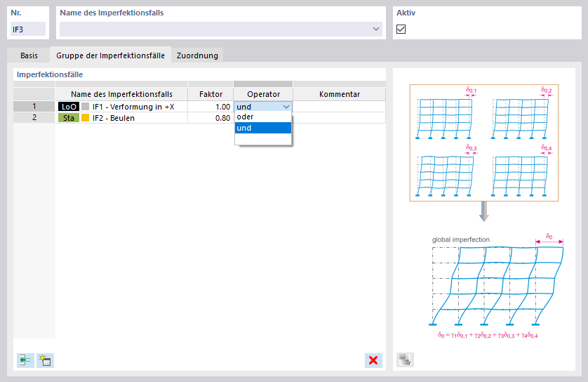Delete the row with the red X button
588x382 pixels.
coord(373,360)
